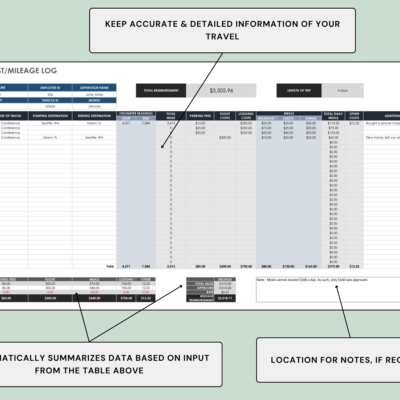Viewport: 400px width, 400px height.
Task: Click the vehicle ID value cell under VEHICLE ID
Action: pos(50,106)
